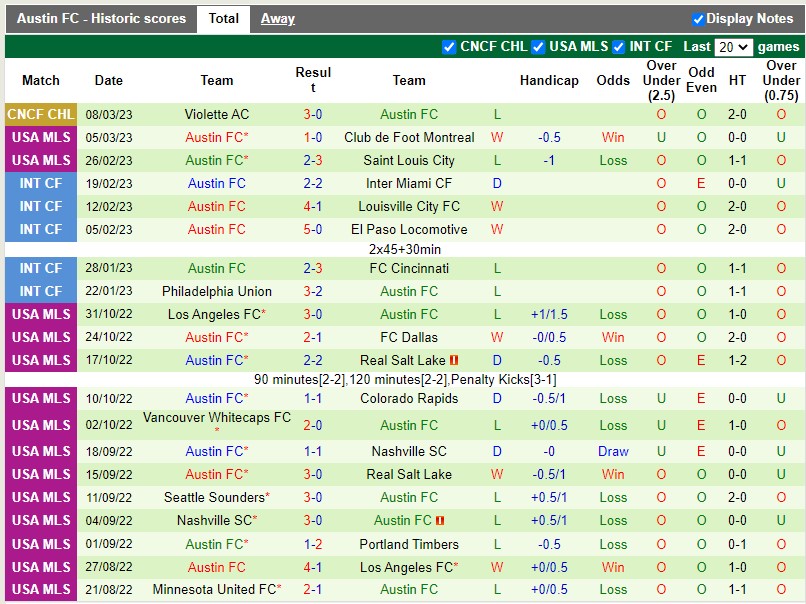This screenshot has height=604, width=806.
Task: Uncheck the CNCF CHL filter checkbox
Action: tap(450, 46)
